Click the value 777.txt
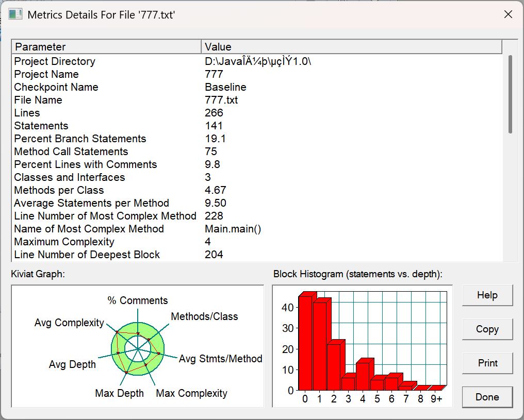 tap(221, 100)
